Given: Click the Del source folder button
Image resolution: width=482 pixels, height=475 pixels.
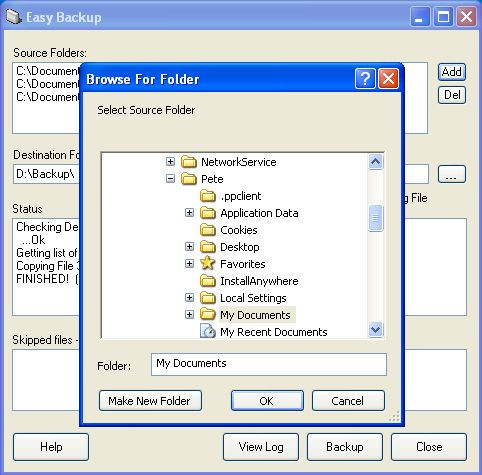Looking at the screenshot, I should [452, 95].
